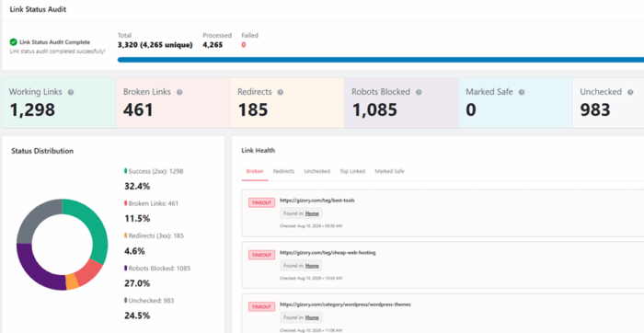Click the help icon beside Marked Safe
This screenshot has width=644, height=333.
[x=522, y=92]
